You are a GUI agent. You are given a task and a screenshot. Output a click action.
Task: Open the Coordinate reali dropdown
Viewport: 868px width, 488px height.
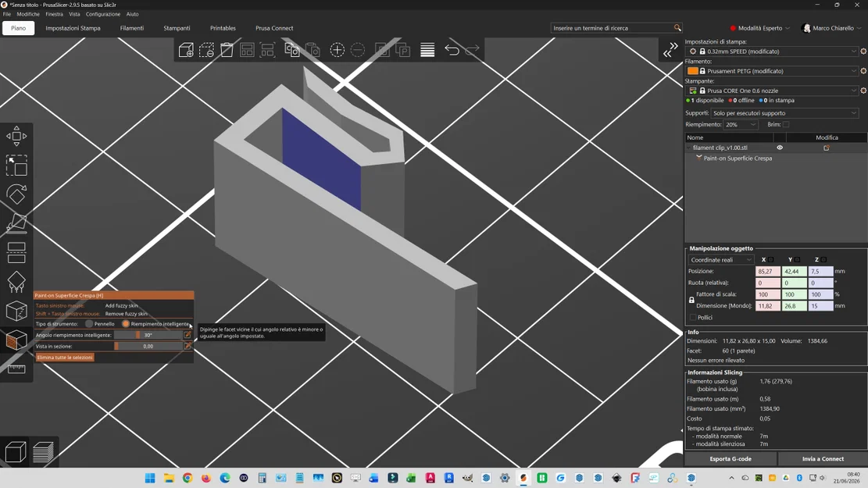click(721, 259)
